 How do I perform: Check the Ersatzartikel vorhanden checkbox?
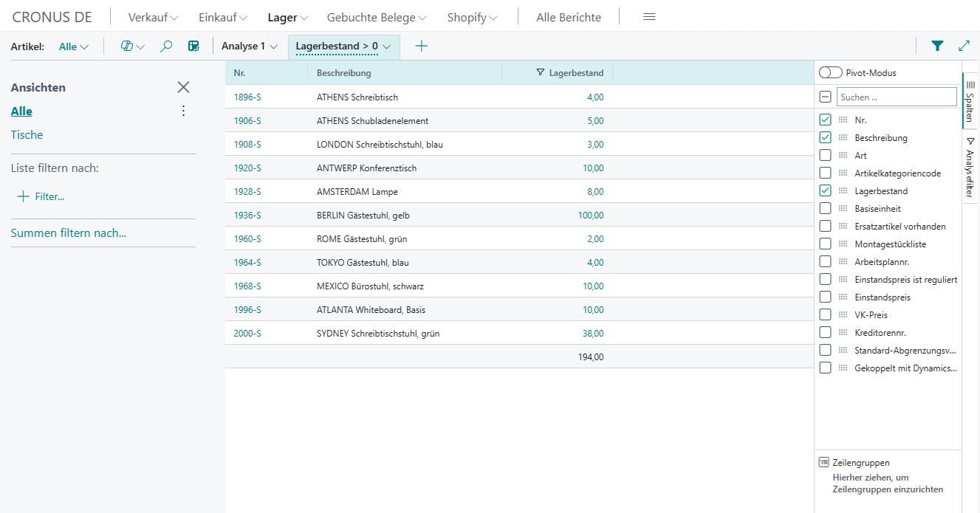point(826,226)
